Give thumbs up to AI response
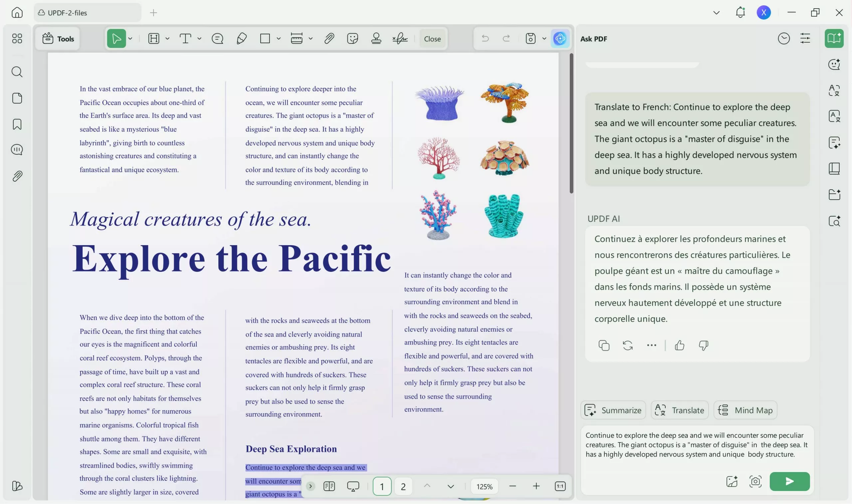This screenshot has height=504, width=852. (679, 345)
